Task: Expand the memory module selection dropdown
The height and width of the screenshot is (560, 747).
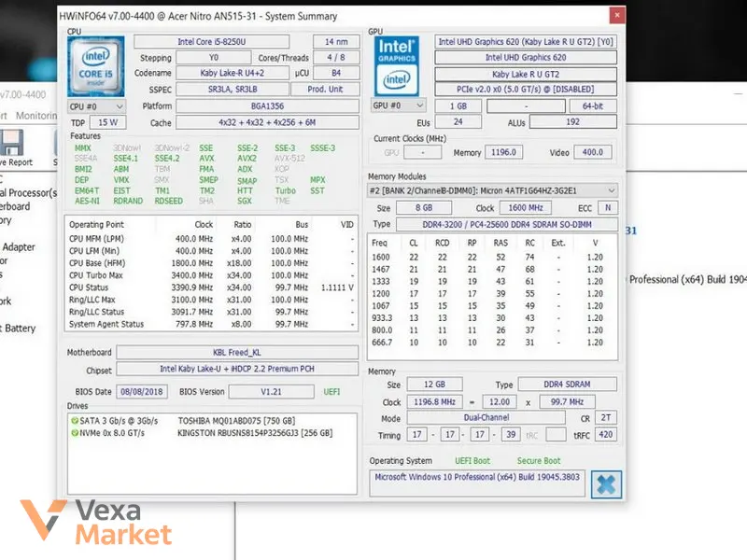Action: coord(493,190)
